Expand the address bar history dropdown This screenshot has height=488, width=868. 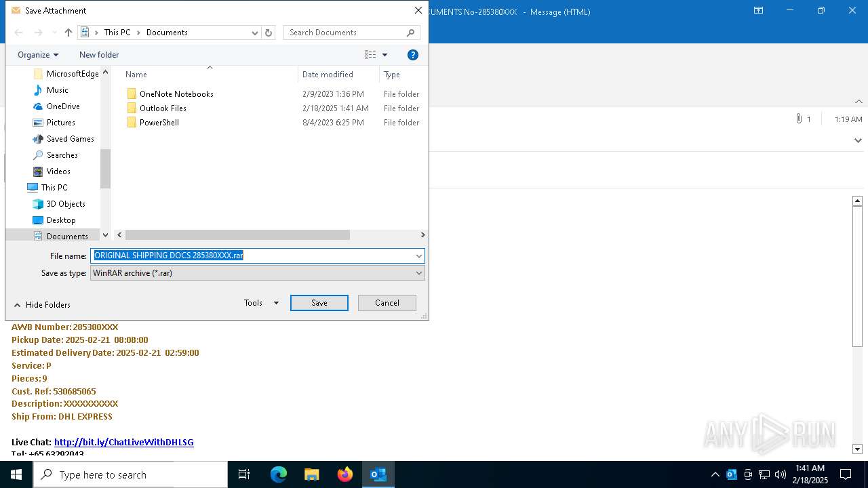click(x=255, y=33)
